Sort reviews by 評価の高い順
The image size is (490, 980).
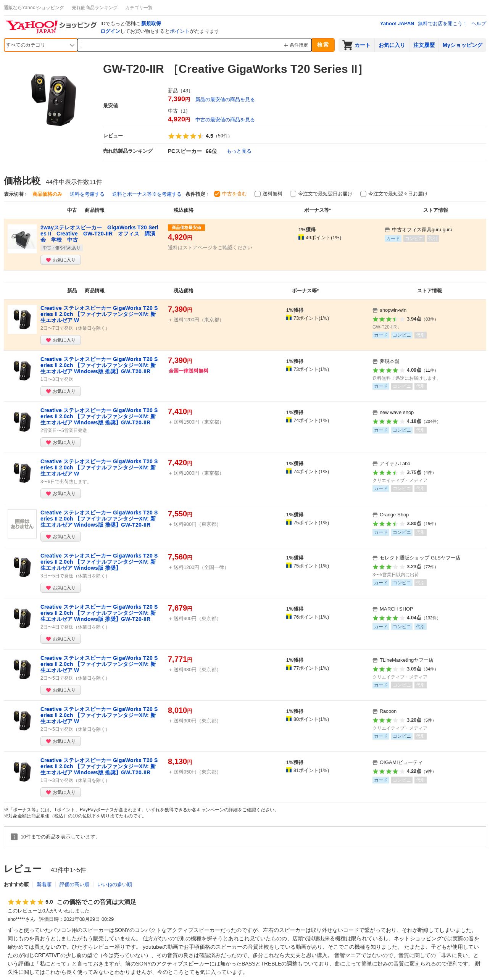[x=74, y=885]
